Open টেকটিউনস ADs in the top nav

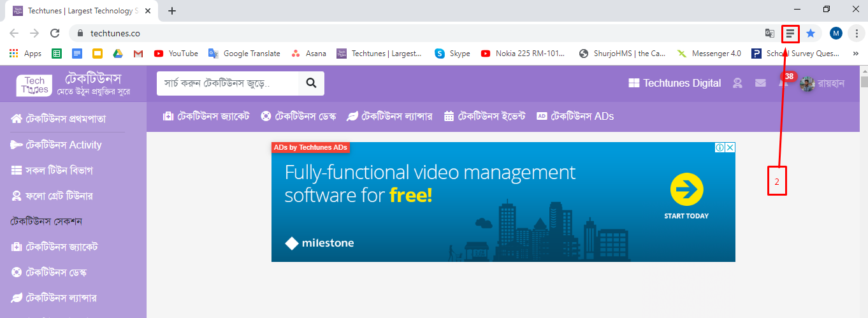[x=575, y=116]
